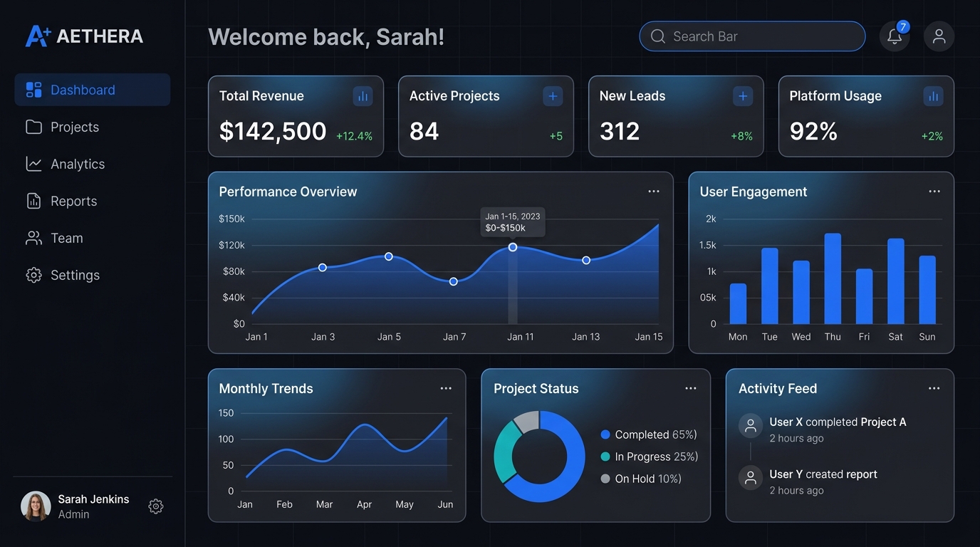Click the blue Completed legend dot

coord(605,434)
